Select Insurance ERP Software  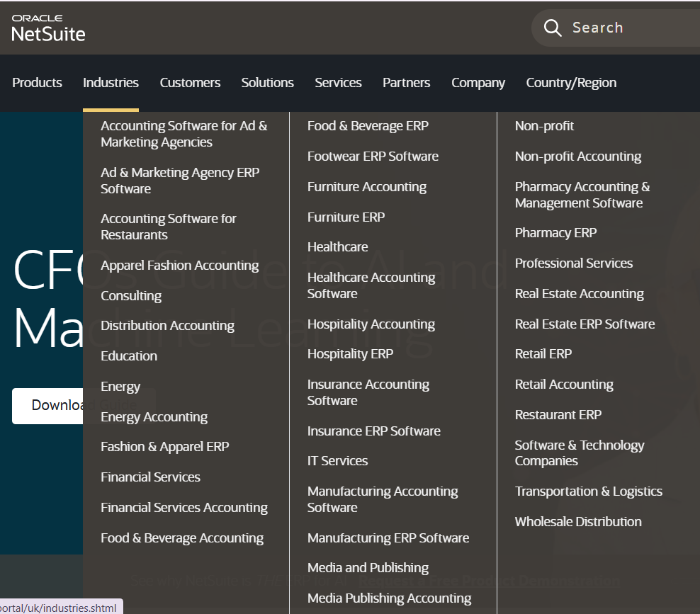373,431
